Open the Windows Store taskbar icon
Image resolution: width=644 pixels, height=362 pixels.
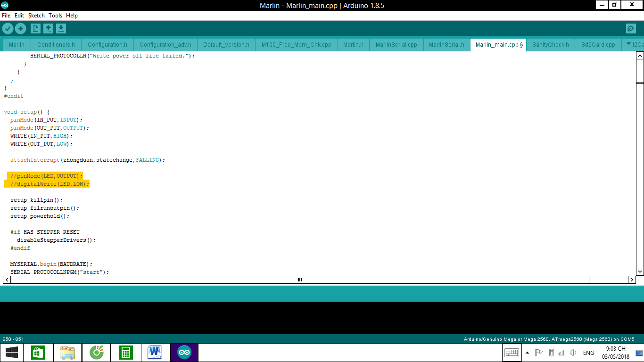[38, 353]
